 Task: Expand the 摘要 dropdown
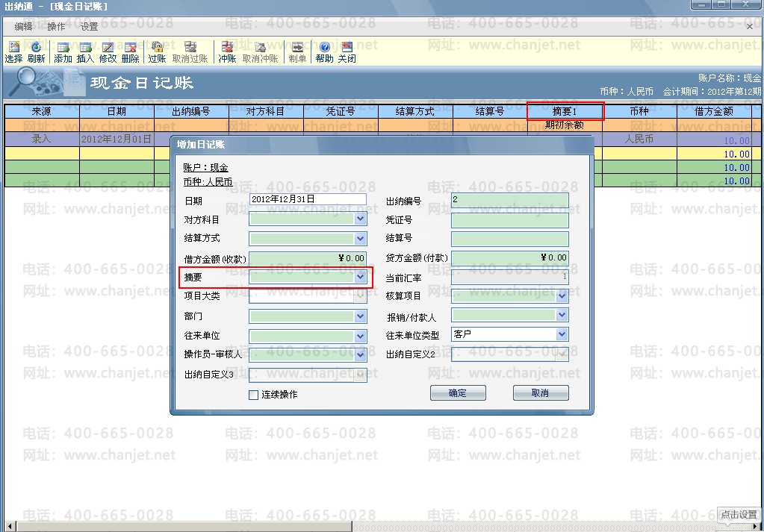point(361,277)
